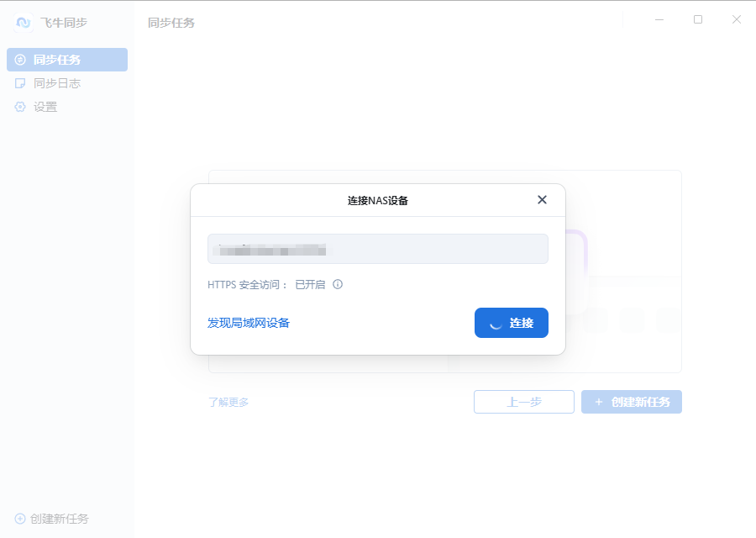Minimize the 飞牛同步 window
Image resolution: width=756 pixels, height=538 pixels.
tap(659, 20)
